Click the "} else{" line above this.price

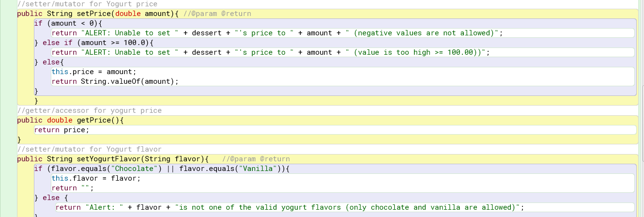pos(49,62)
